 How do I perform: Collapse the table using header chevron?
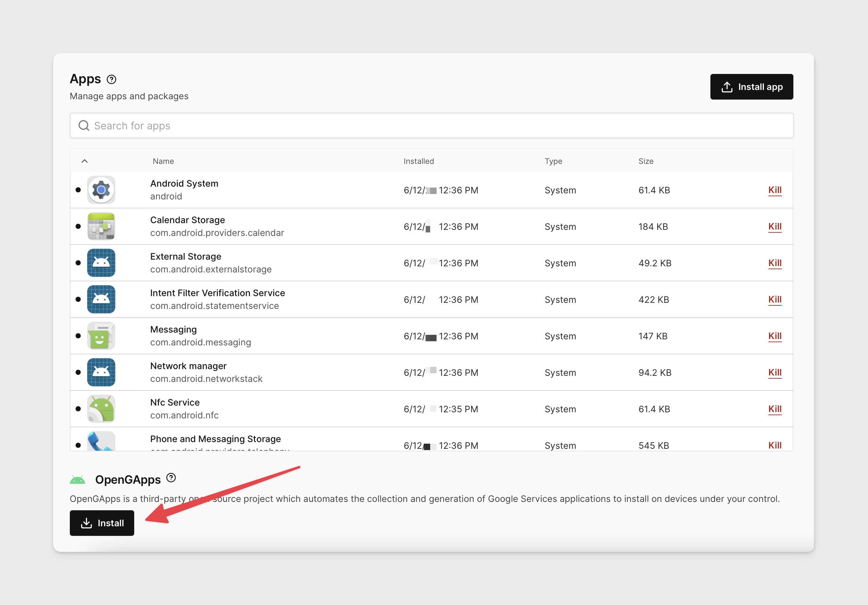click(85, 161)
